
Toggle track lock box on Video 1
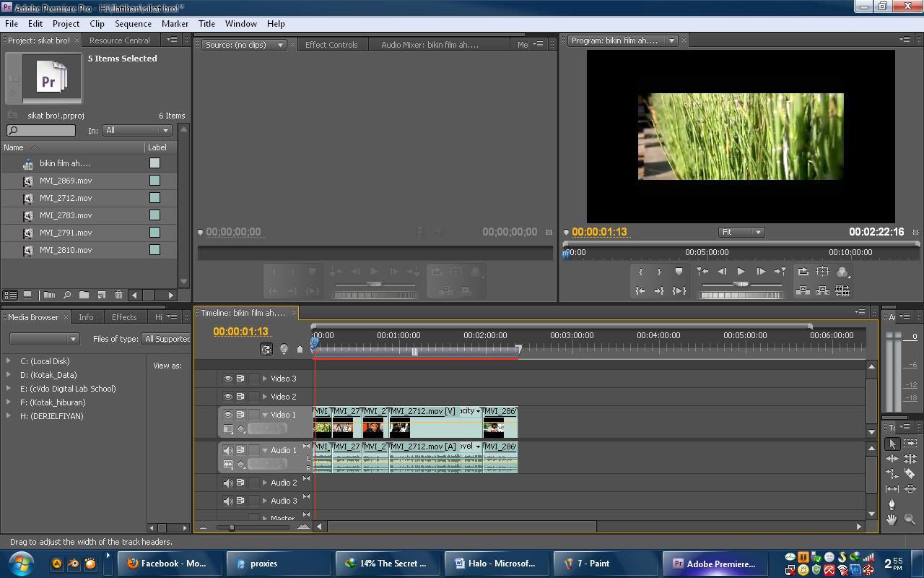point(253,415)
